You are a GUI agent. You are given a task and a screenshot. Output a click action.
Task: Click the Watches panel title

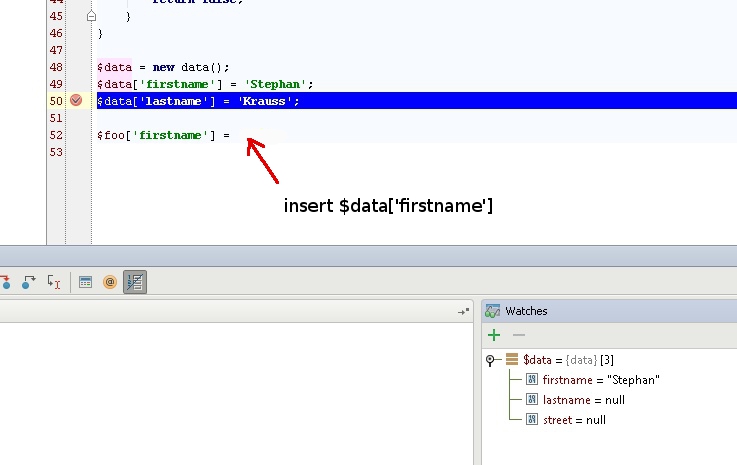526,311
